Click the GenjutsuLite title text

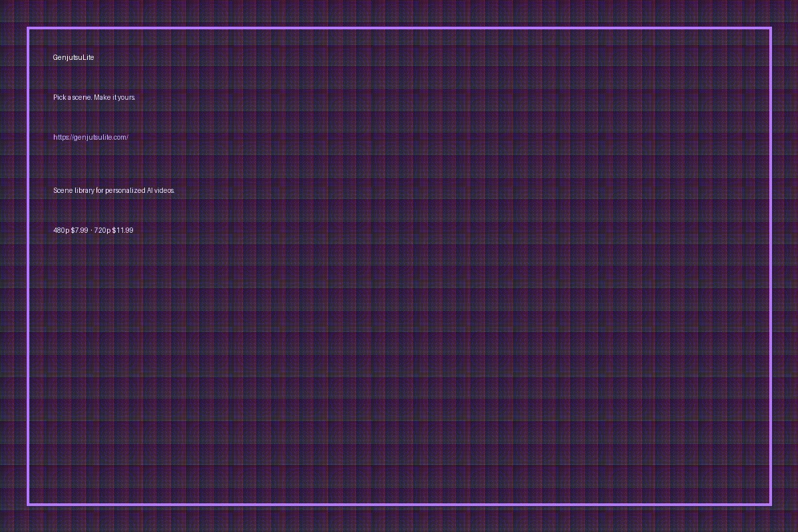74,57
